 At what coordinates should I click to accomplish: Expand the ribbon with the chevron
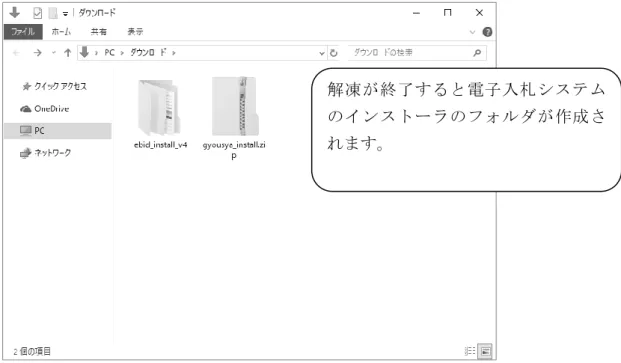(472, 32)
